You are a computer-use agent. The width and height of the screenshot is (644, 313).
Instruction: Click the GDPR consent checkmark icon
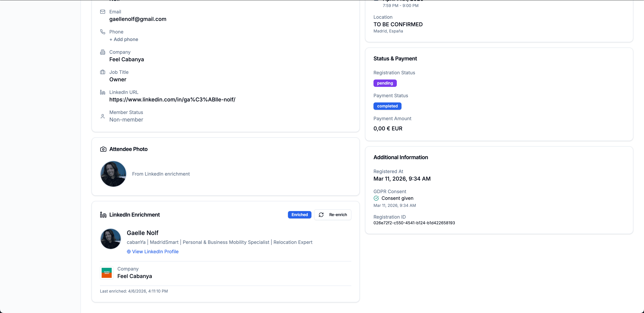tap(376, 198)
